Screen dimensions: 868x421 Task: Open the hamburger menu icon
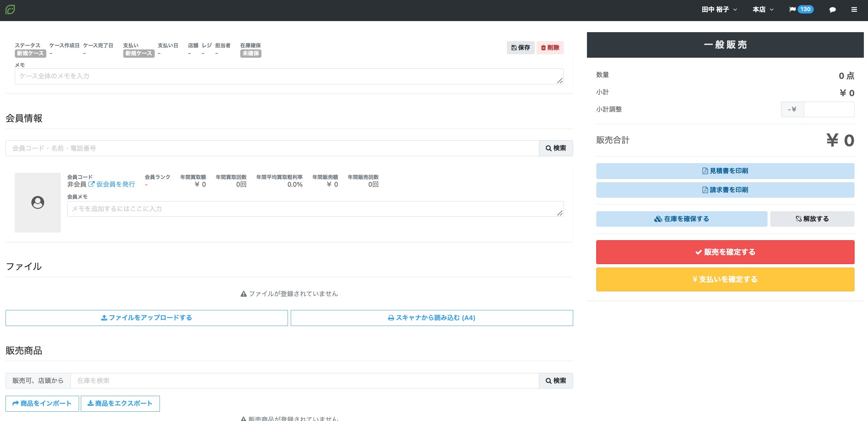(854, 10)
